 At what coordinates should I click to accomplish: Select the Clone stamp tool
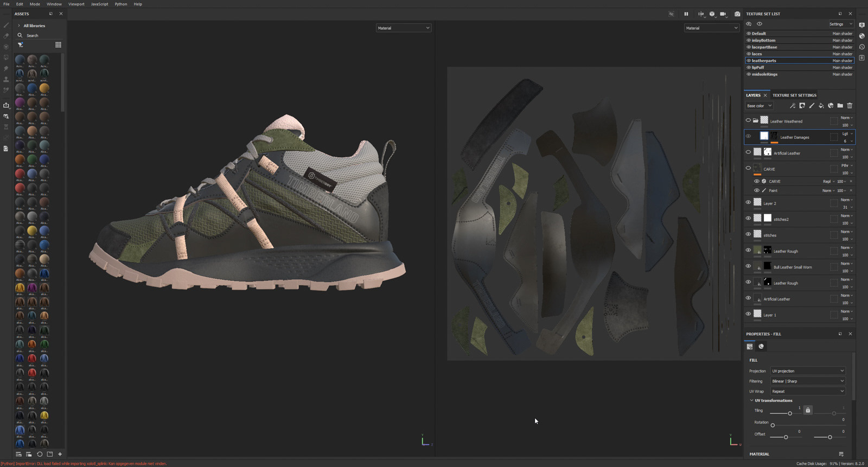click(6, 79)
